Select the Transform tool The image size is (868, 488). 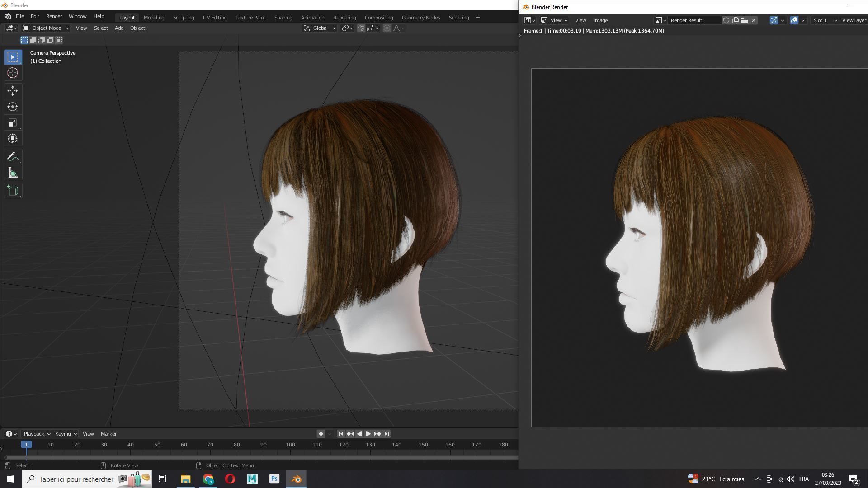point(13,138)
